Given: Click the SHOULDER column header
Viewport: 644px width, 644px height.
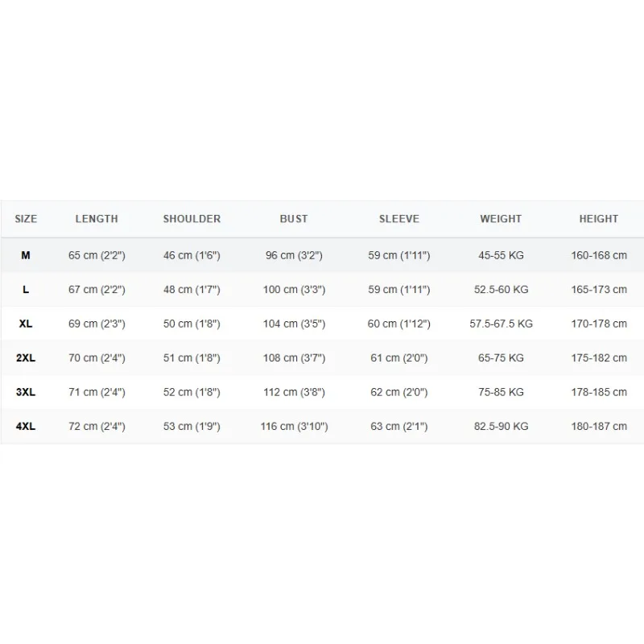Looking at the screenshot, I should point(192,219).
